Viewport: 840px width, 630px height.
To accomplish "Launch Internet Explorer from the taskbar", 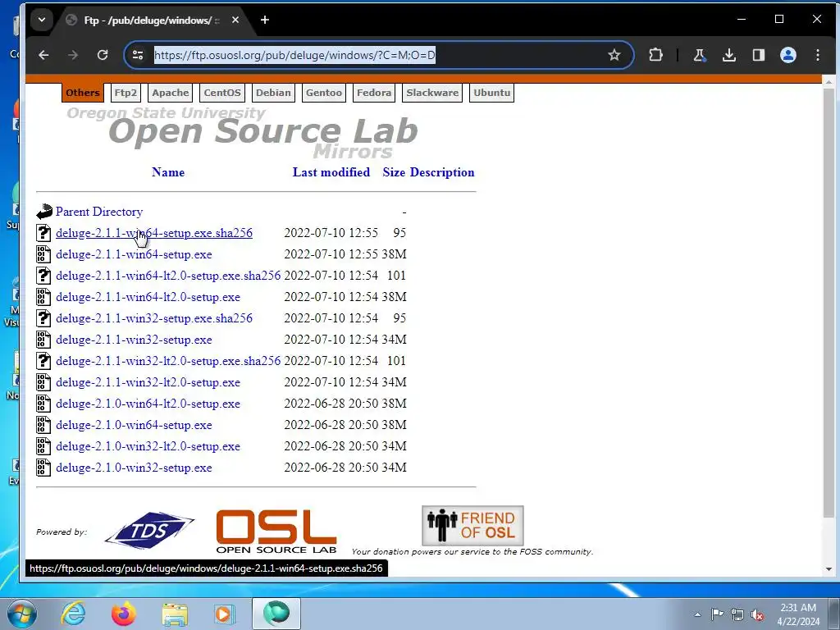I will coord(73,614).
